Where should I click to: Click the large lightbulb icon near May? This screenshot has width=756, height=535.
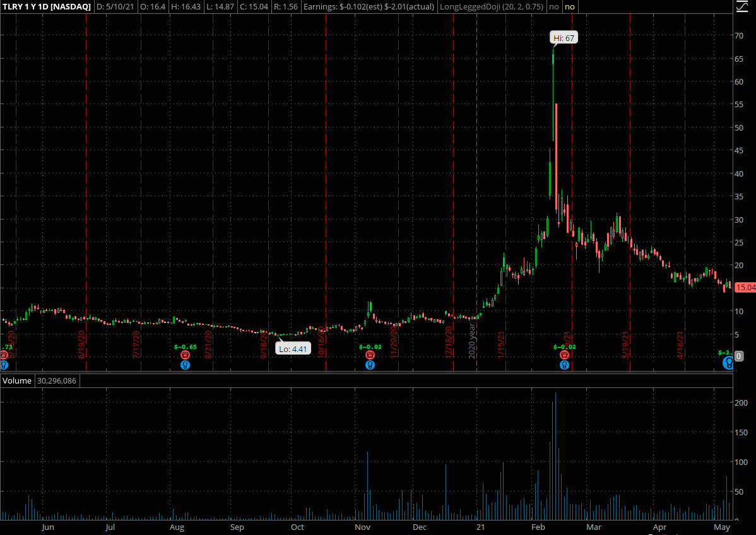point(728,362)
